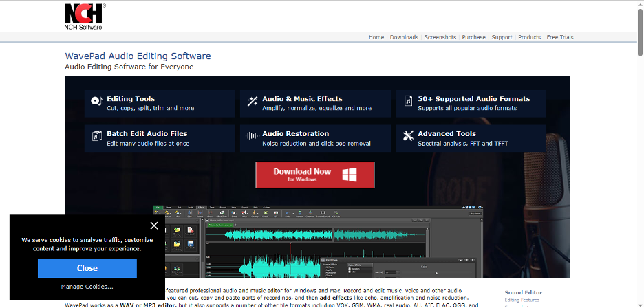Select the Audio & Music Effects title
Screen dimensions: 644x308
[x=302, y=99]
